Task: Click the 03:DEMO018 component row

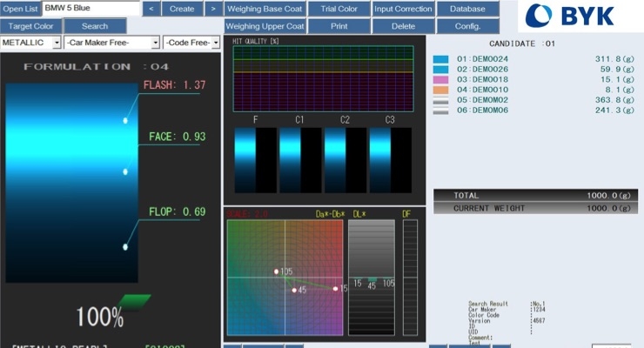Action: [533, 80]
